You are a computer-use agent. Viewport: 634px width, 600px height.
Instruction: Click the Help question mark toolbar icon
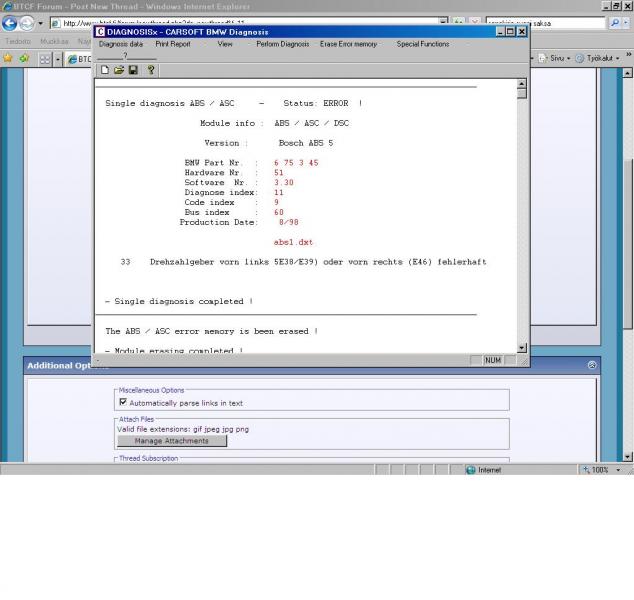pos(151,70)
